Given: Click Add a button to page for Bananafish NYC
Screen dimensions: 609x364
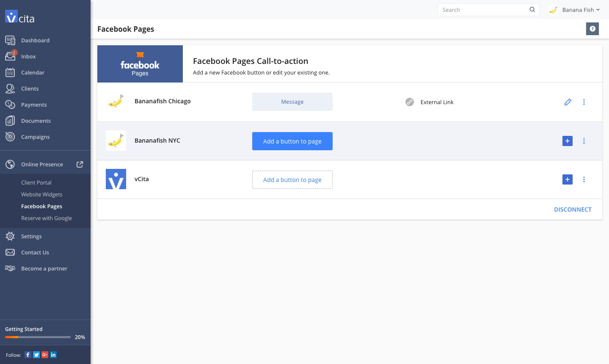Looking at the screenshot, I should [292, 141].
